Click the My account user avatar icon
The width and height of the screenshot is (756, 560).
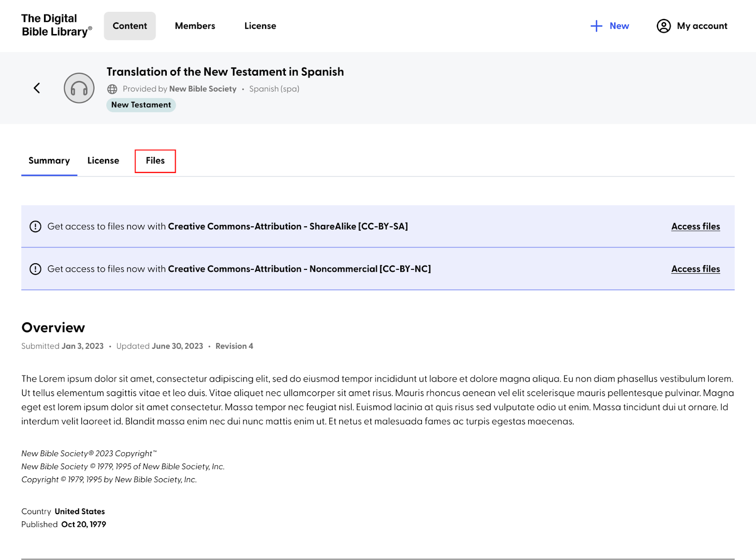point(663,26)
